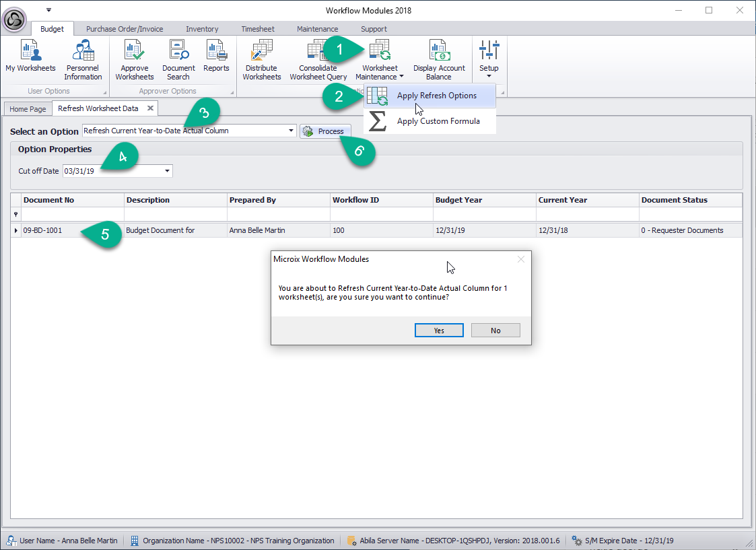This screenshot has width=756, height=550.
Task: Switch to the Purchase Order/Invoice tab
Action: (124, 28)
